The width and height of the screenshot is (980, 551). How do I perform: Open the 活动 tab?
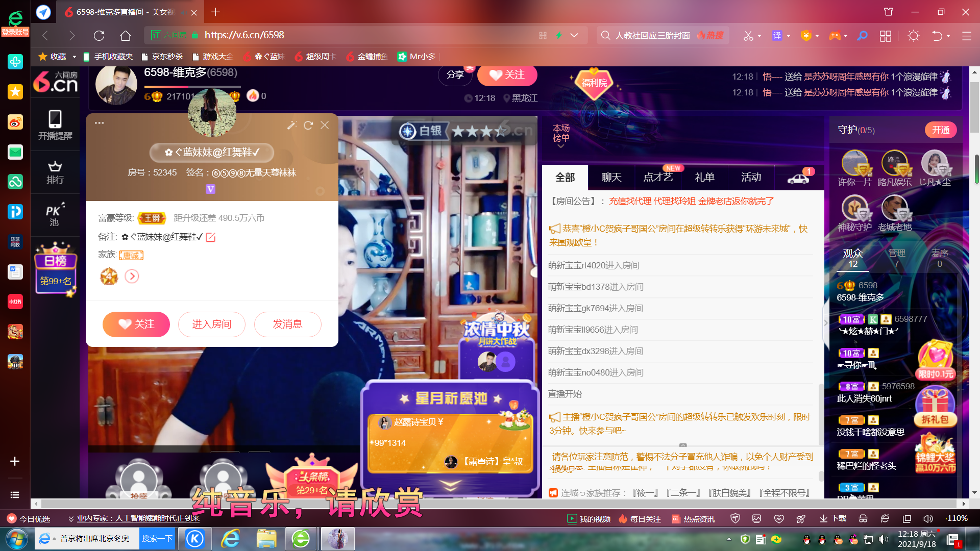pos(751,178)
